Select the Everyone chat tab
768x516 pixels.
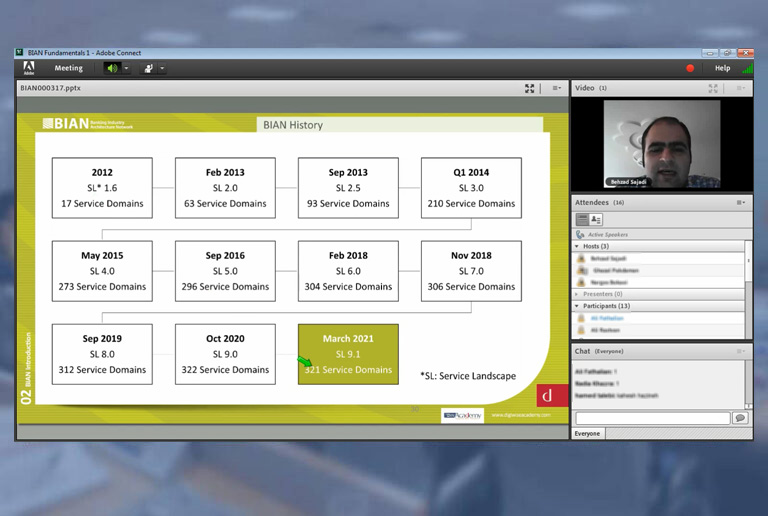tap(587, 433)
